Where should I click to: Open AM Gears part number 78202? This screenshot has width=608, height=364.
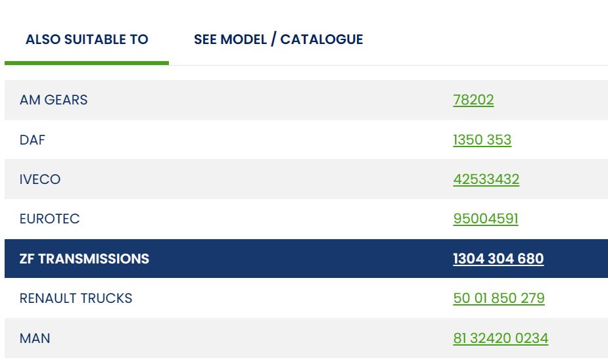(473, 101)
